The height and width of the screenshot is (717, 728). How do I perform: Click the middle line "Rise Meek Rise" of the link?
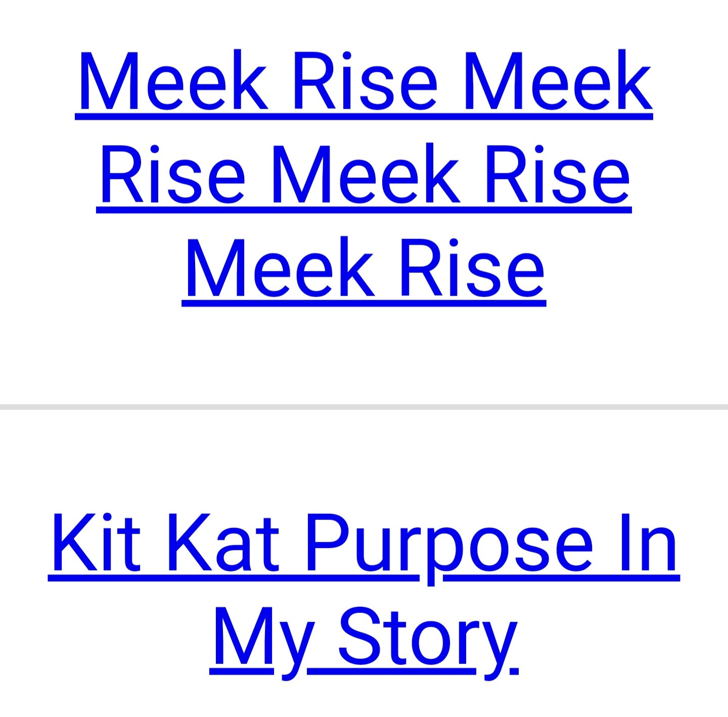pyautogui.click(x=364, y=174)
